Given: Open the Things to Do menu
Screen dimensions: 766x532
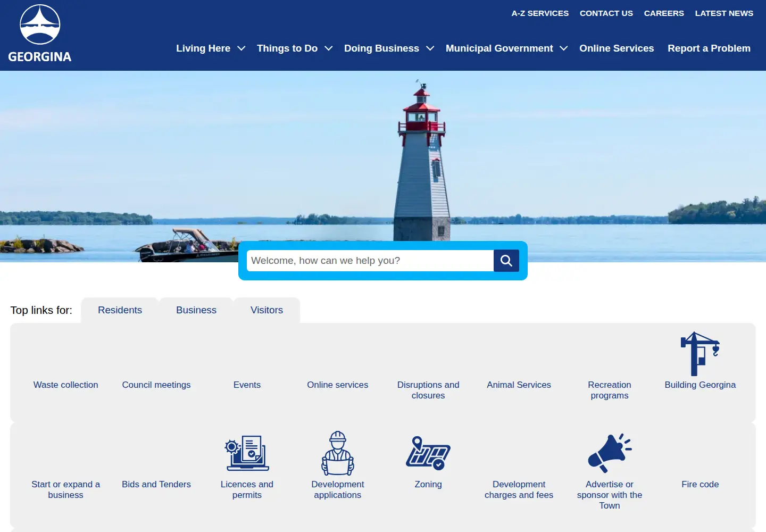Looking at the screenshot, I should [x=287, y=48].
